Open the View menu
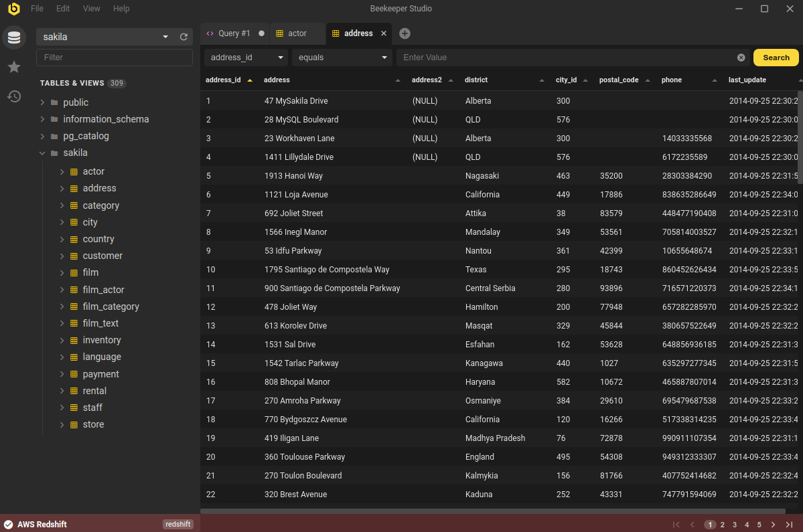Viewport: 803px width, 532px height. click(x=92, y=9)
